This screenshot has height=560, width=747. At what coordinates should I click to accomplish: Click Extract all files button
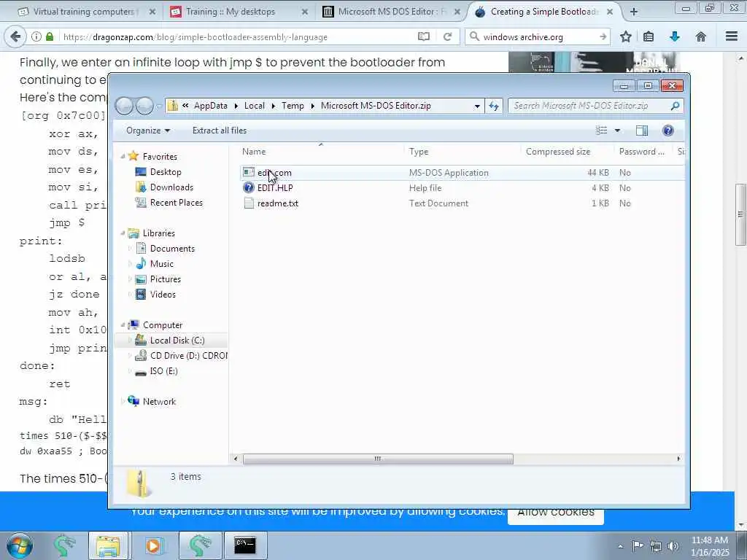coord(220,131)
